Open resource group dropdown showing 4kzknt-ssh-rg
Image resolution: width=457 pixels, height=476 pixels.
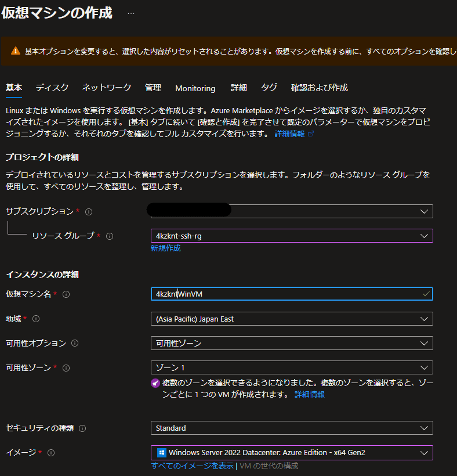(x=292, y=236)
